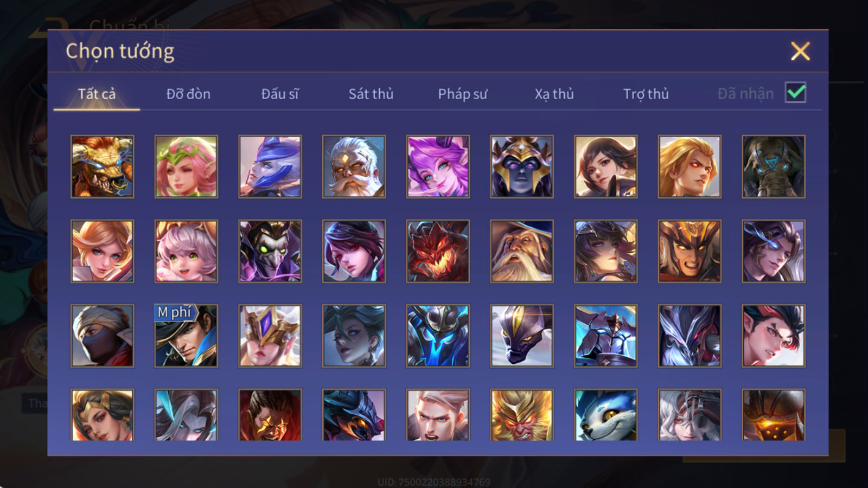Image resolution: width=868 pixels, height=488 pixels.
Task: Open the Xạ thủ tab
Action: click(554, 94)
